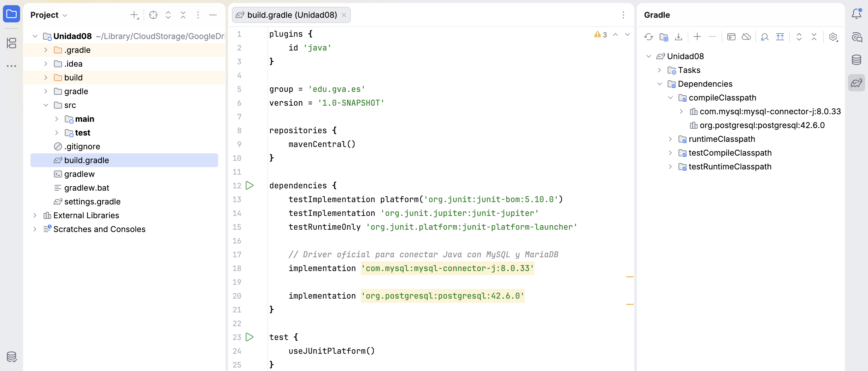Screen dimensions: 868x371
Task: Collapse the src folder
Action: pyautogui.click(x=46, y=105)
